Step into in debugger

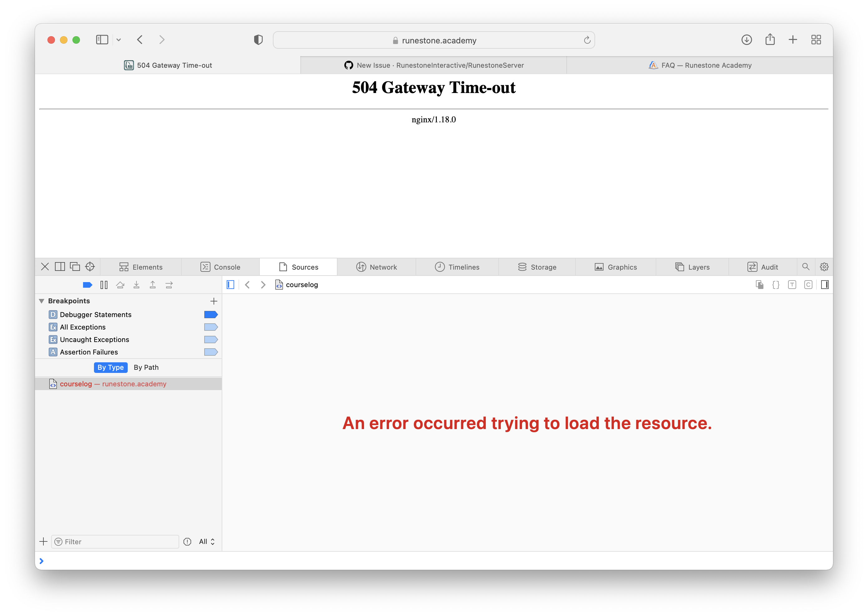click(x=137, y=285)
